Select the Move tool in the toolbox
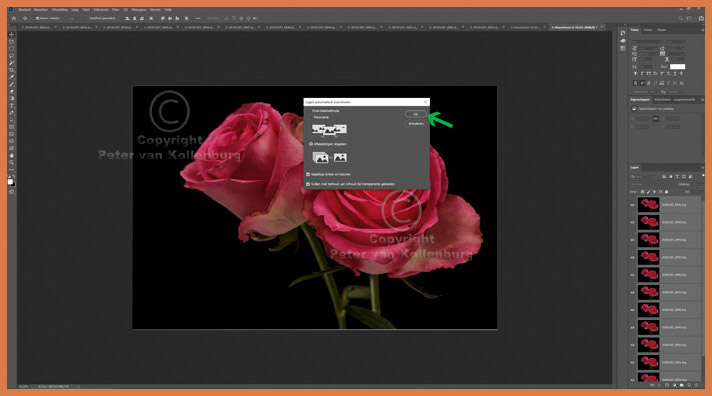712x396 pixels. point(11,35)
